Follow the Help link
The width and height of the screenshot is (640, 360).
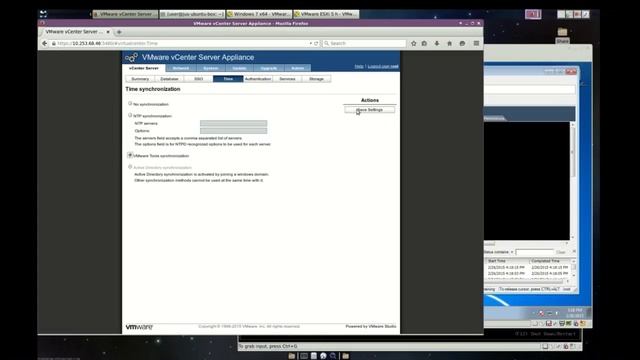(x=359, y=66)
